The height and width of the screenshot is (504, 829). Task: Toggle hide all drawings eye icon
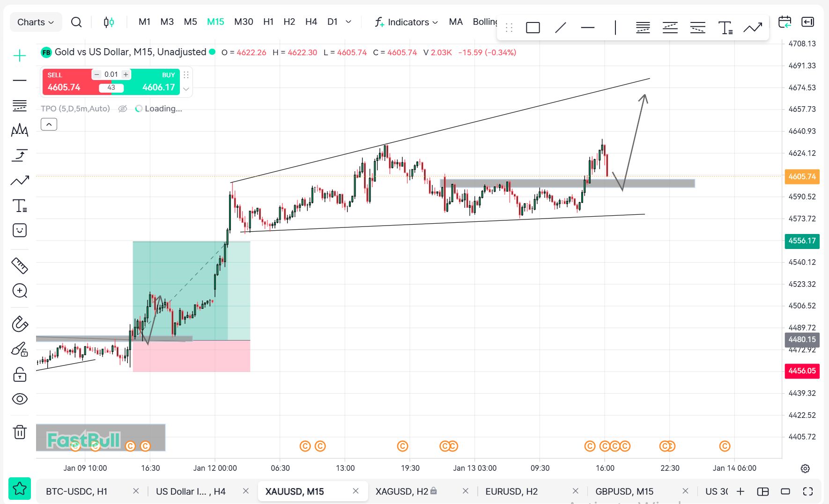coord(20,399)
